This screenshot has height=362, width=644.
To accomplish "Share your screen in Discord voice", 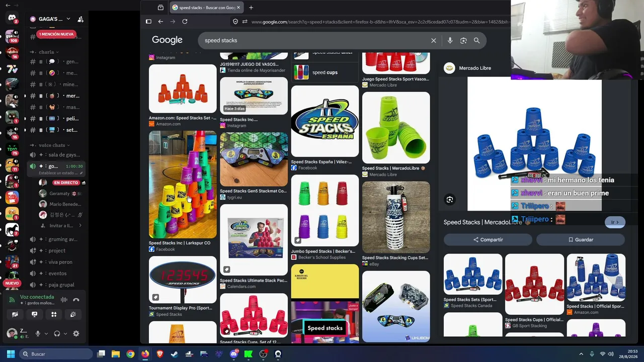I will point(34,314).
